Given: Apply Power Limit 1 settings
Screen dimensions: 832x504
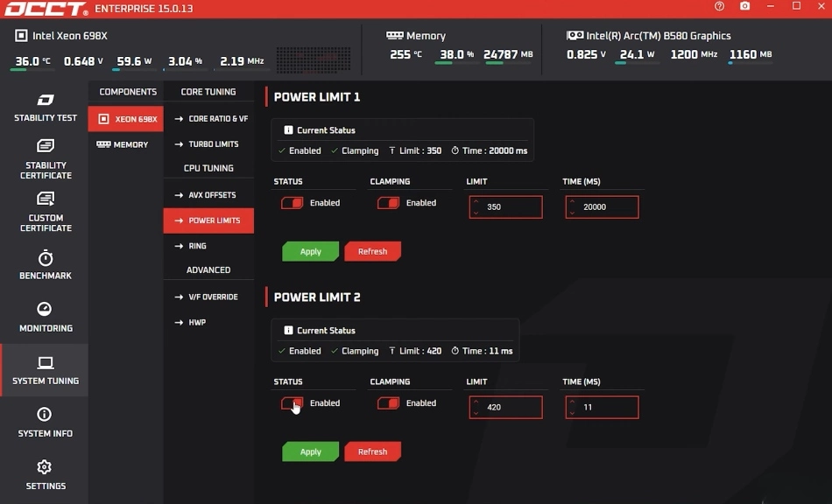Looking at the screenshot, I should click(x=310, y=252).
